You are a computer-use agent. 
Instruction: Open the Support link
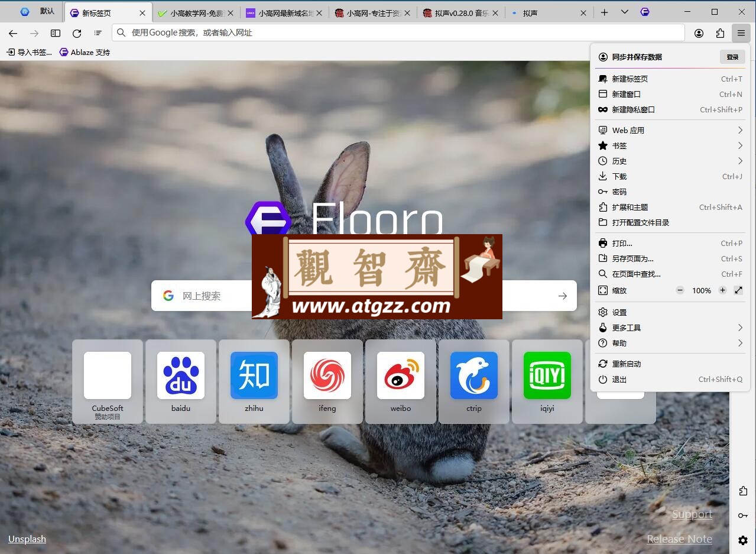692,514
